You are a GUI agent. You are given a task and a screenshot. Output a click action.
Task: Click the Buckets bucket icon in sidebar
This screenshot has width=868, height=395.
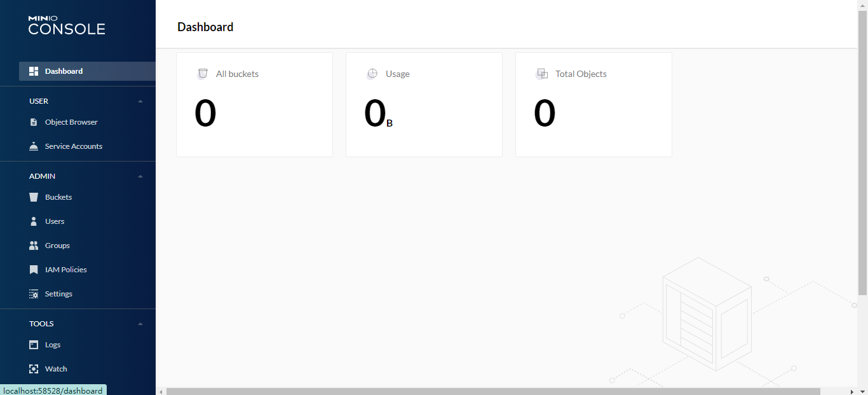pos(34,197)
